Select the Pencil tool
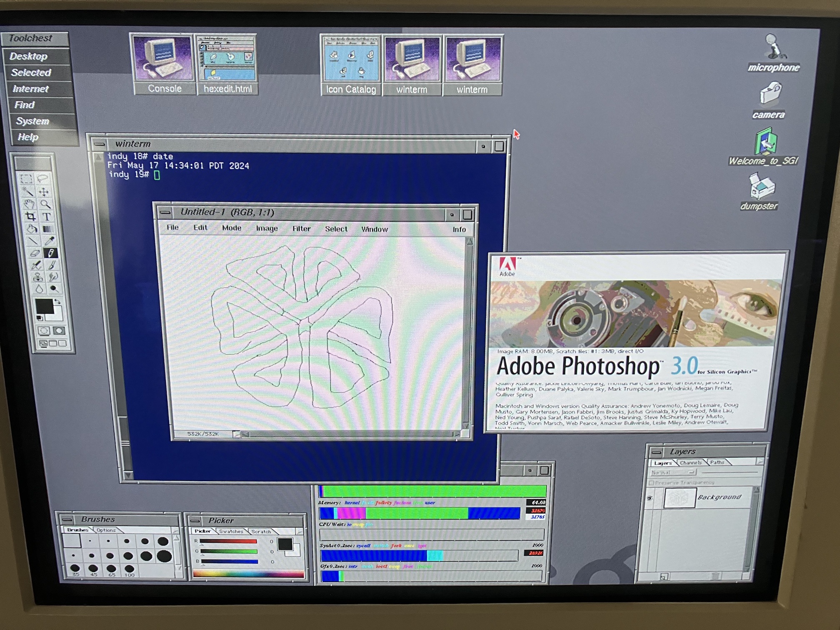The width and height of the screenshot is (840, 630). tap(50, 252)
